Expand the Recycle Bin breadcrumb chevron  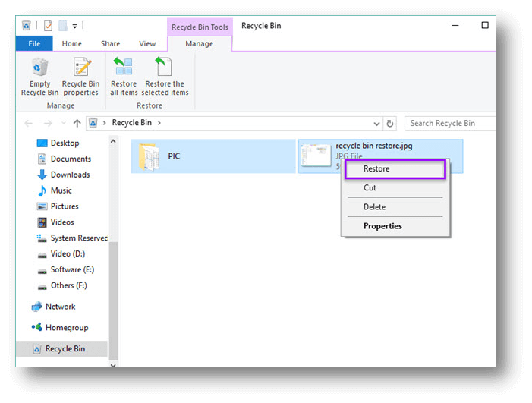point(160,123)
